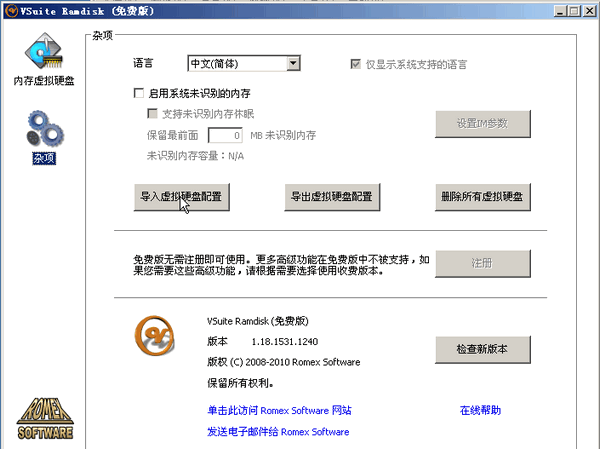
Task: Minimize the VSuite Ramdisk window
Action: point(560,11)
